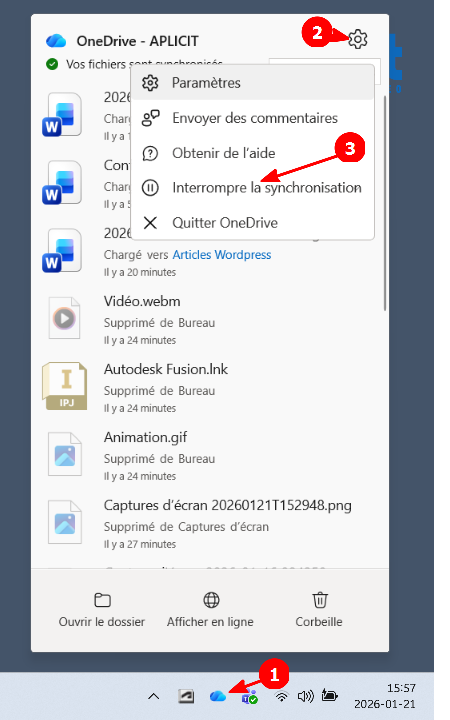Open the Articles Wordpress link
Screen dimensions: 450x720
tap(222, 254)
